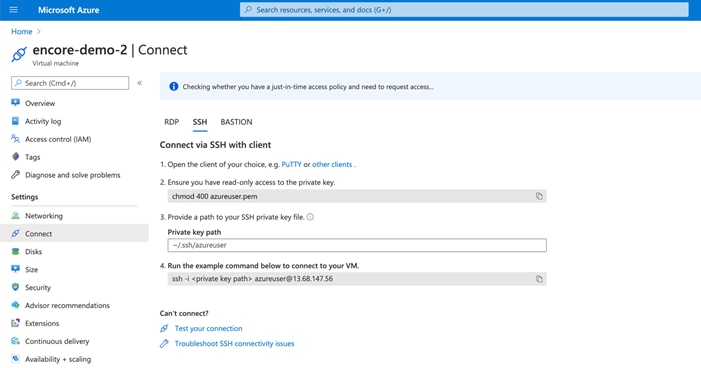Open Access control (IAM)
Image resolution: width=701 pixels, height=368 pixels.
[x=58, y=139]
